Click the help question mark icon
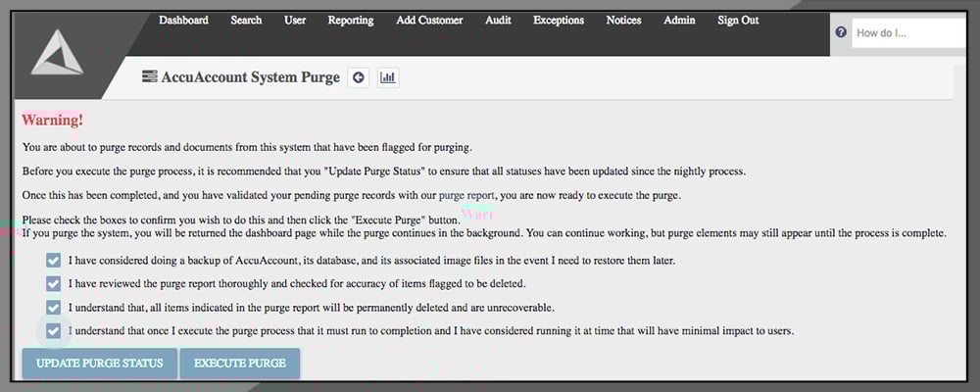The image size is (980, 392). tap(841, 32)
